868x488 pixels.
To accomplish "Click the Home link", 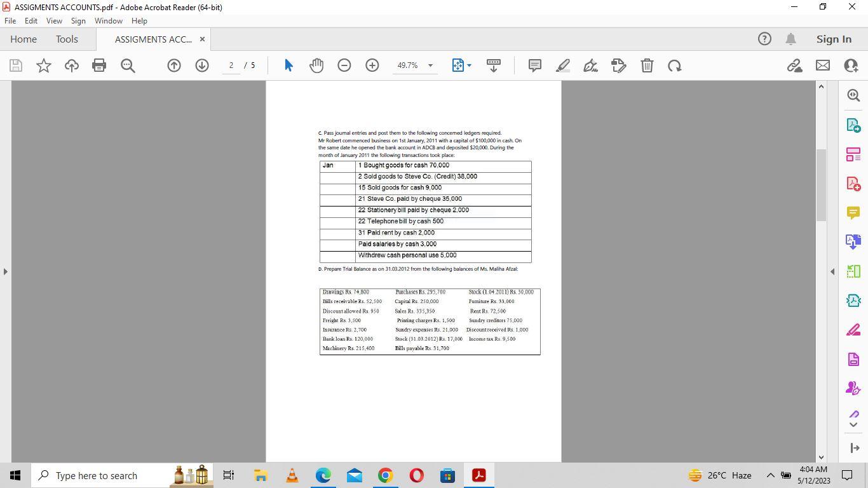I will tap(24, 39).
